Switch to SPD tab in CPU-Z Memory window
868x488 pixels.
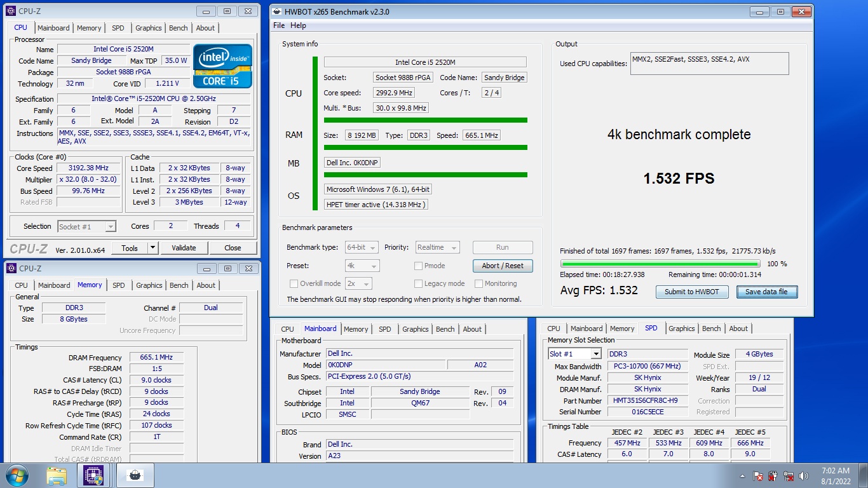pyautogui.click(x=119, y=285)
